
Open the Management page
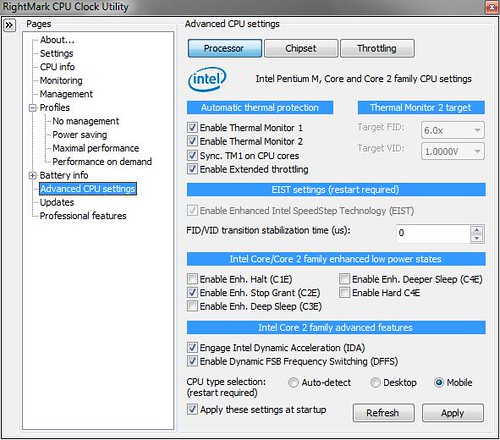pos(66,94)
